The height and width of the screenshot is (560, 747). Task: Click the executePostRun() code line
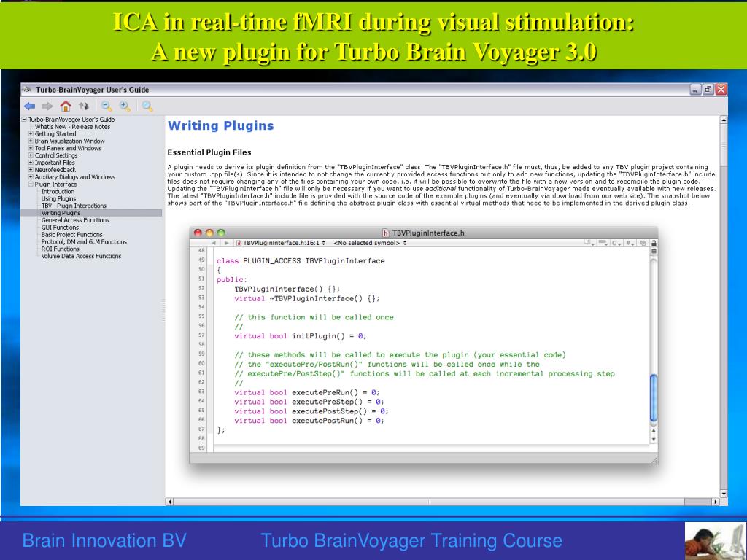point(309,421)
